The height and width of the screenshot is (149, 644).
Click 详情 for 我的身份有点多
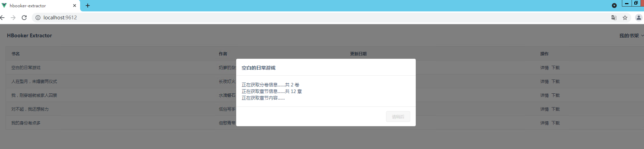point(545,123)
